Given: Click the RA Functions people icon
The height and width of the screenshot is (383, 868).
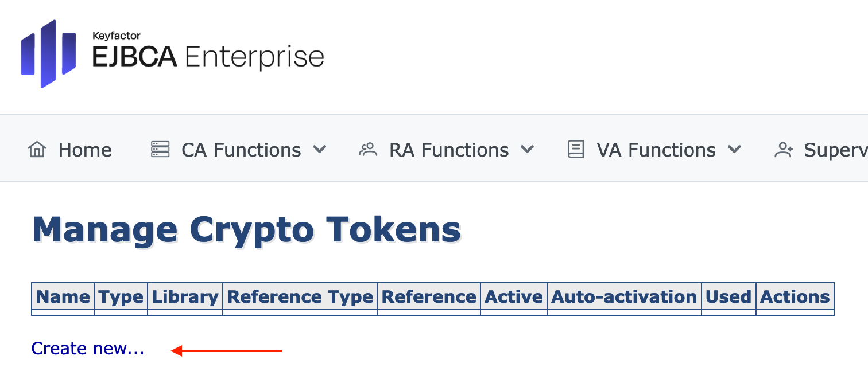Looking at the screenshot, I should [367, 150].
